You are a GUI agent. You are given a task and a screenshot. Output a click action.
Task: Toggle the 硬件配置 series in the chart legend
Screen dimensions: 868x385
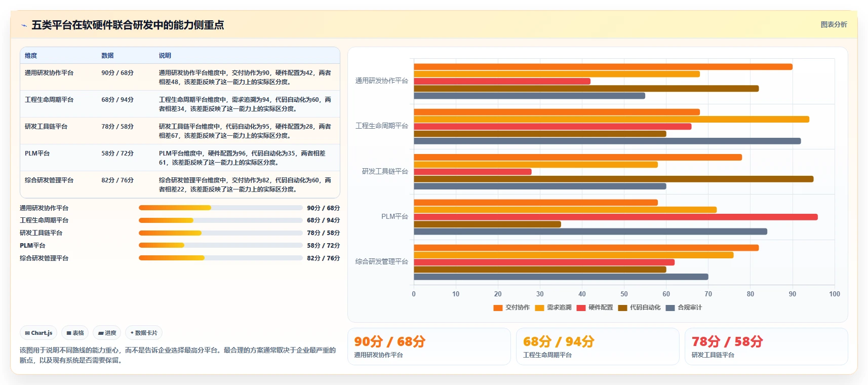pyautogui.click(x=595, y=307)
